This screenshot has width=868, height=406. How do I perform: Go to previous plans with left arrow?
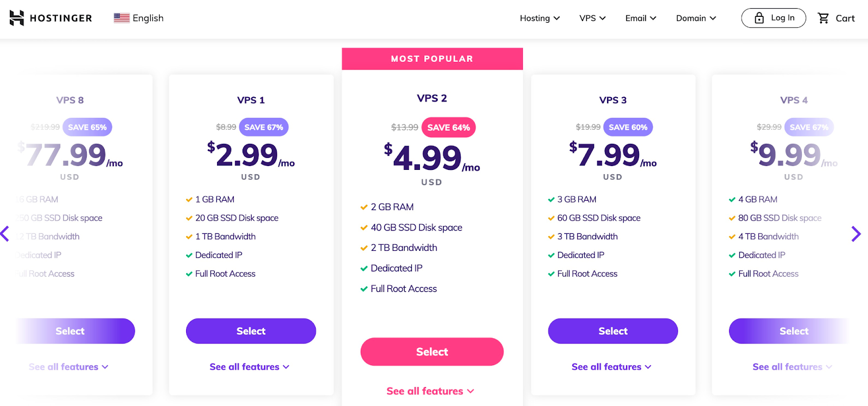(x=5, y=234)
